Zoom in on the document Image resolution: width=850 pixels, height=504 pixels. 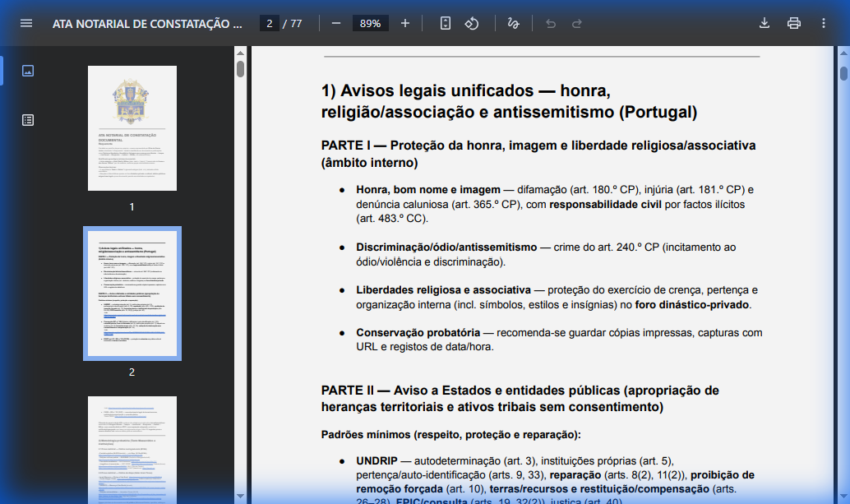[x=404, y=23]
